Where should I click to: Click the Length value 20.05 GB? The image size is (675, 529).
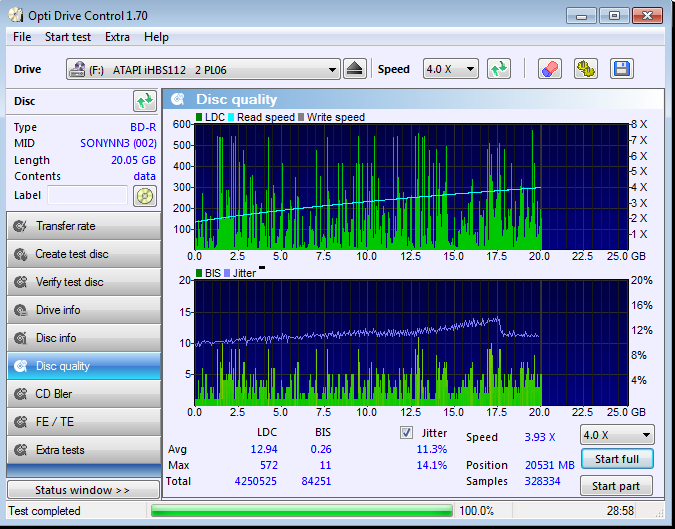pyautogui.click(x=133, y=160)
